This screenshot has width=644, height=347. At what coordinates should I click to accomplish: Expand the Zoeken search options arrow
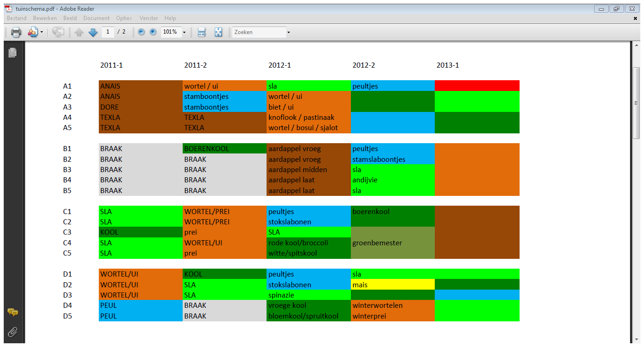coord(288,32)
